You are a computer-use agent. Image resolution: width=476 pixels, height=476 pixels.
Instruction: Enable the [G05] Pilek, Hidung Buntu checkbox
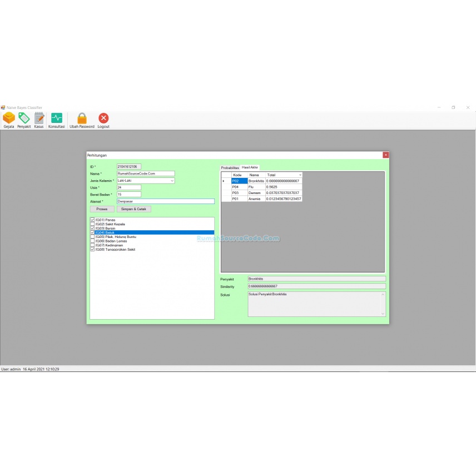pyautogui.click(x=92, y=237)
